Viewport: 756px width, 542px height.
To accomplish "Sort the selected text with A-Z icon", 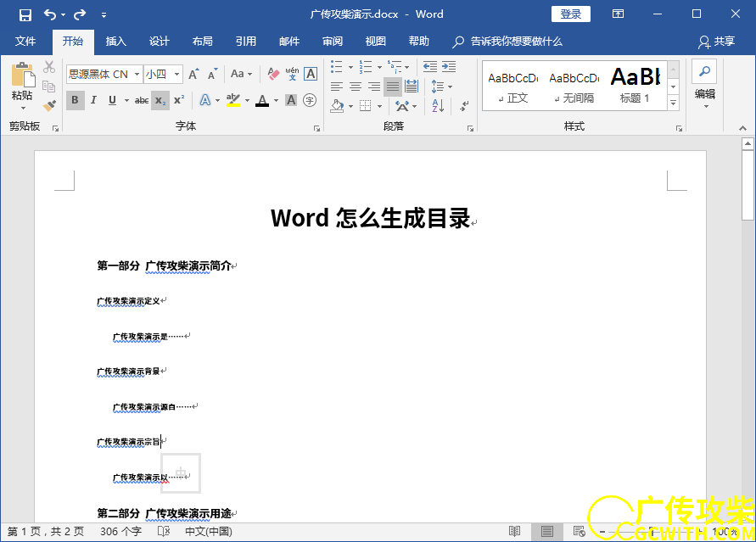I will [439, 106].
